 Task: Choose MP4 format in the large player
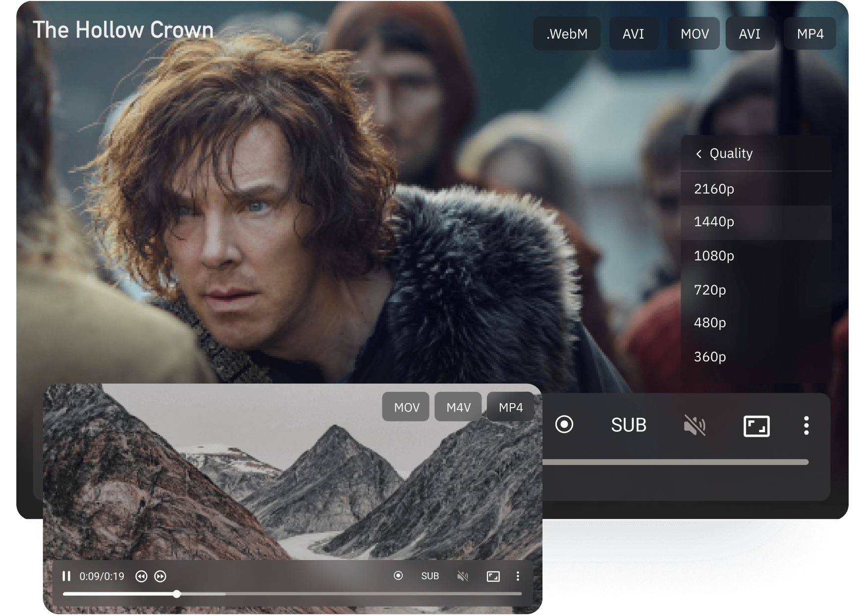pyautogui.click(x=810, y=34)
